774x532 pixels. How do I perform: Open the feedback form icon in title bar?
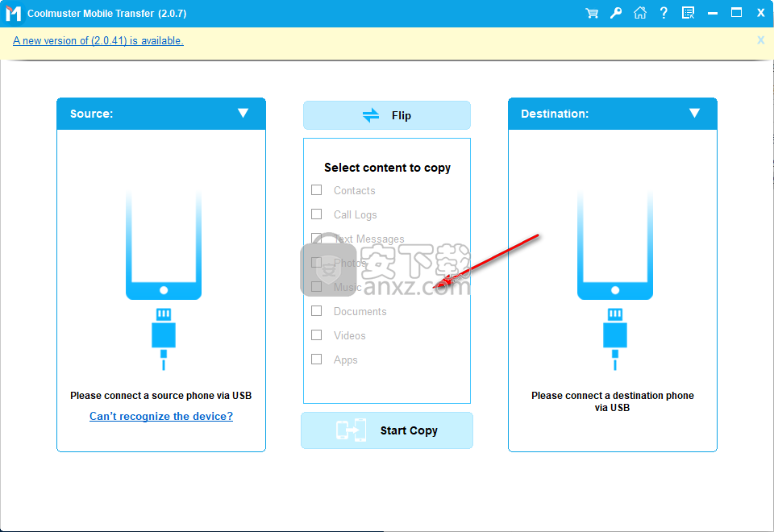pos(688,14)
